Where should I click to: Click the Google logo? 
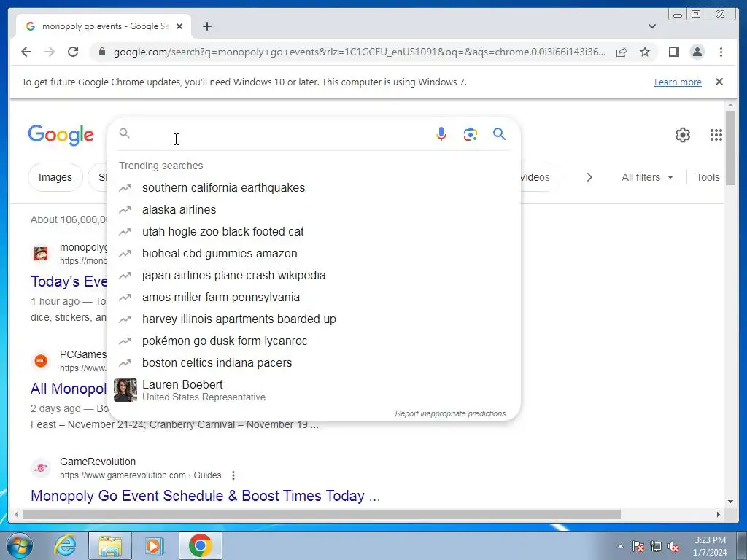[61, 135]
